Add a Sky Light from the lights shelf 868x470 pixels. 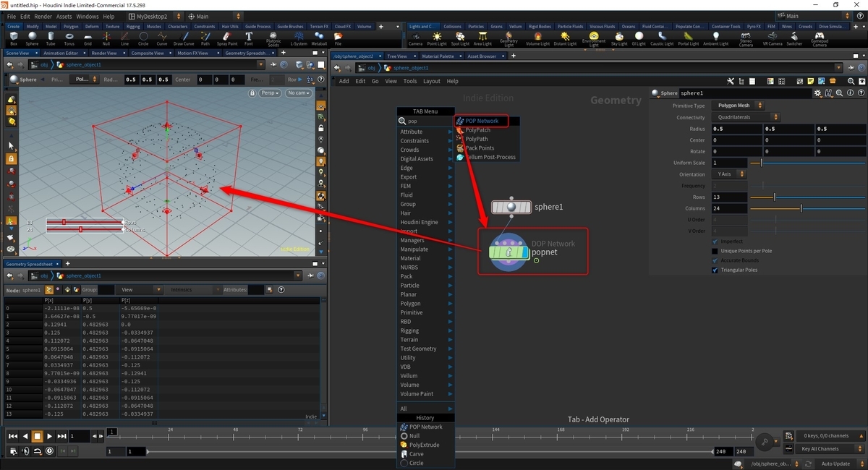(x=620, y=38)
